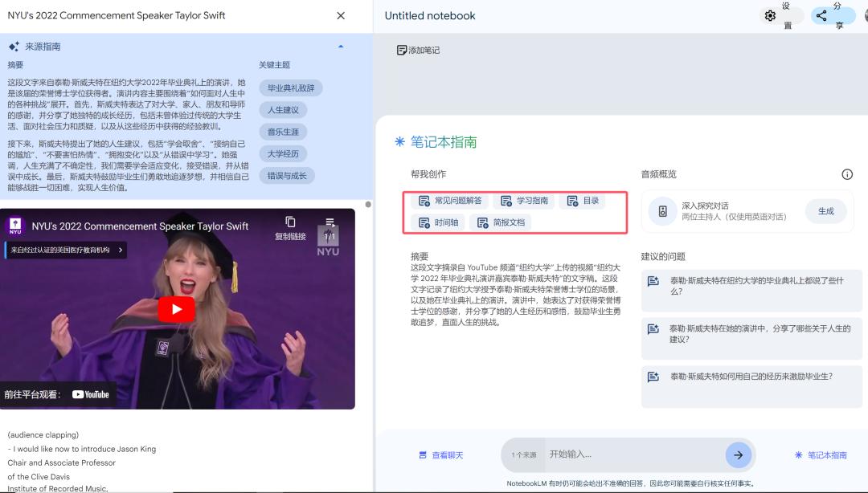Create a 目录 table of contents
Screen dimensions: 868x493
click(x=582, y=201)
